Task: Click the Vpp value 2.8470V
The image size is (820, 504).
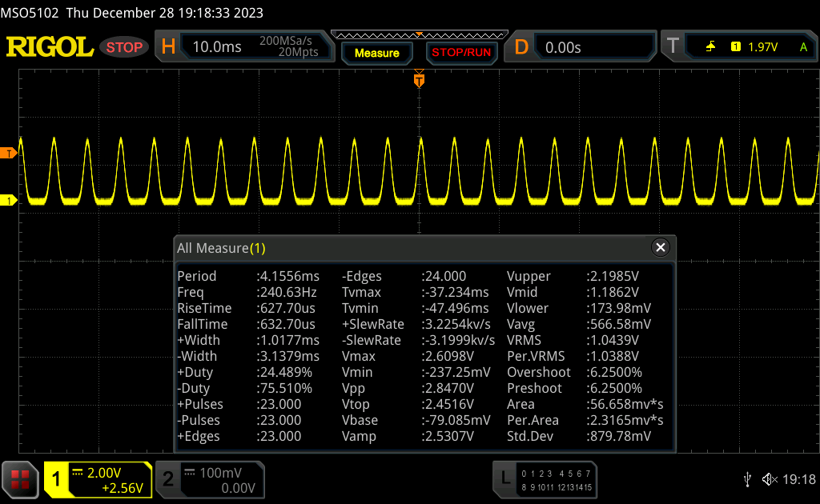Action: click(448, 388)
